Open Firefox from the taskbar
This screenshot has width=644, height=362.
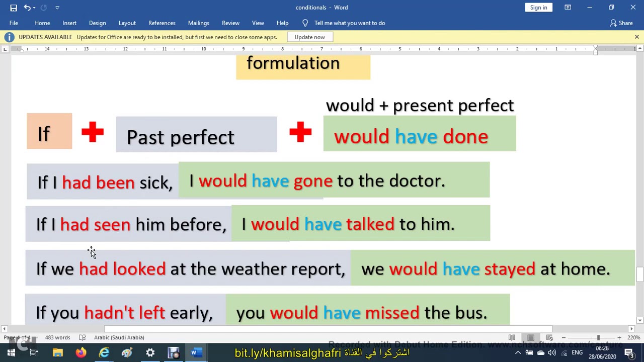80,353
